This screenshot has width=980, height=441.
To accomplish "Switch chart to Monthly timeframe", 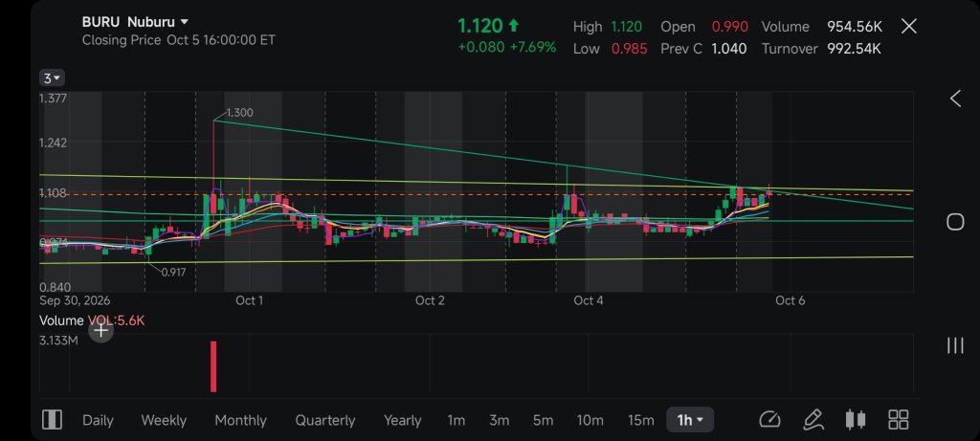I will (240, 420).
